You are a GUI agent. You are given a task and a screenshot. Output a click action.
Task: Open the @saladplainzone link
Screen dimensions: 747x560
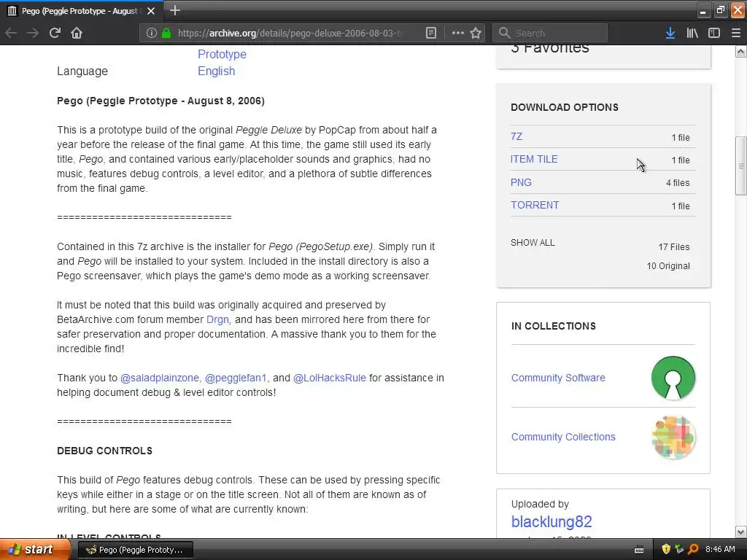tap(160, 378)
